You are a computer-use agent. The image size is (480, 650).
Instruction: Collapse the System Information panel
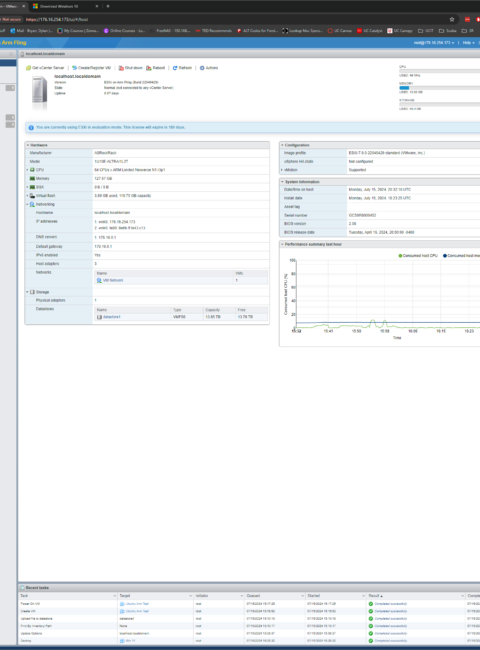282,182
